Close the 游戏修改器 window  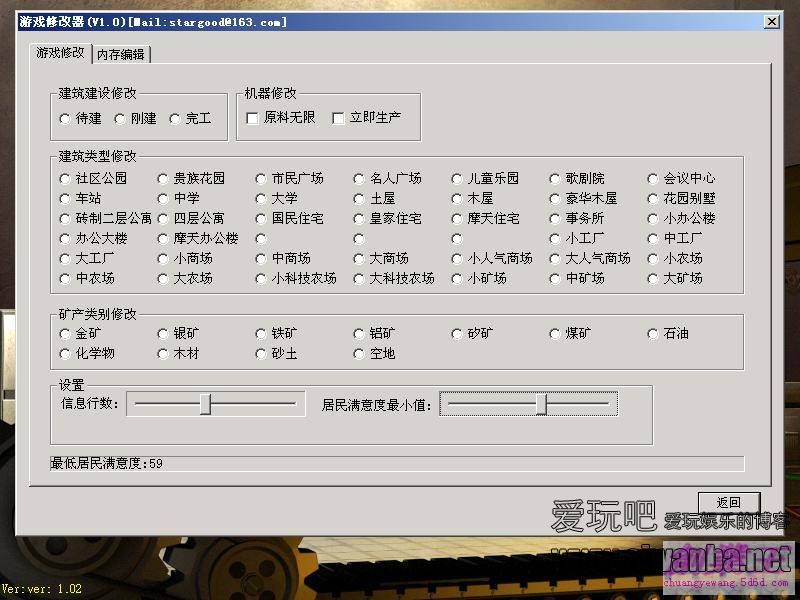(x=771, y=22)
